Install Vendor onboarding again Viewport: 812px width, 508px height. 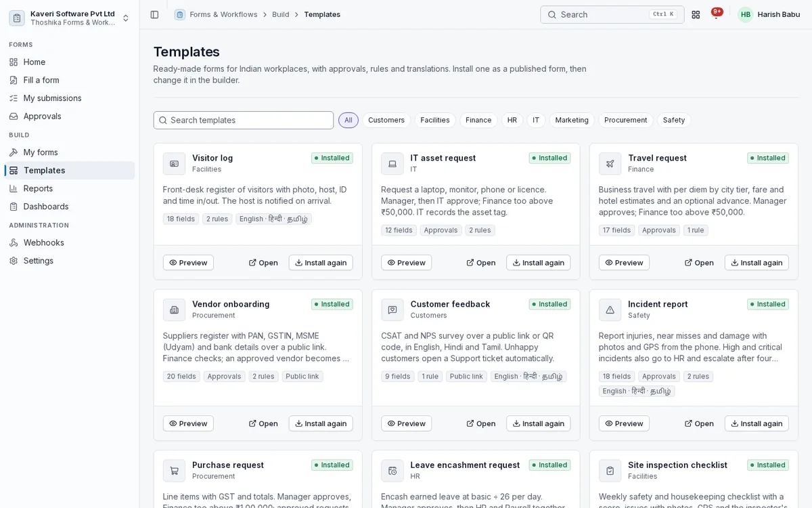click(321, 423)
